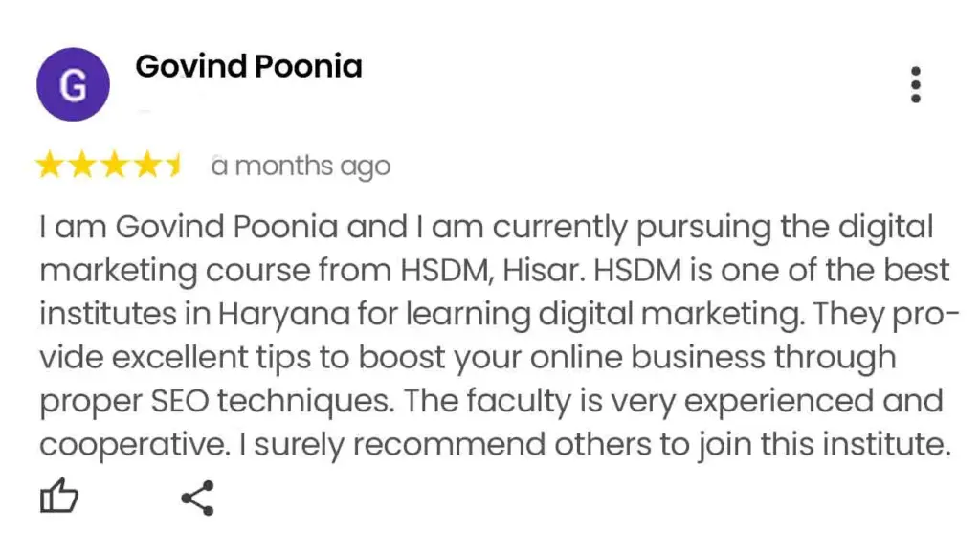Click the partially filled fifth star
This screenshot has width=980, height=533.
tap(173, 167)
